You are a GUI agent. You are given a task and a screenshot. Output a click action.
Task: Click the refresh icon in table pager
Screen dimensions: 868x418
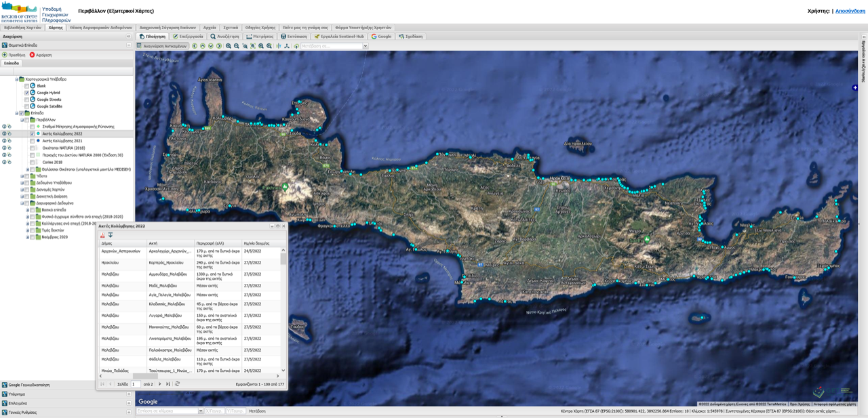click(x=178, y=384)
